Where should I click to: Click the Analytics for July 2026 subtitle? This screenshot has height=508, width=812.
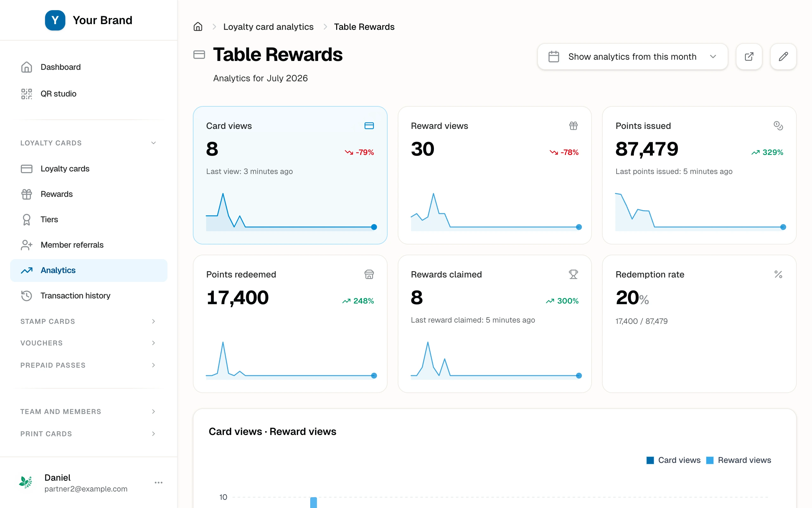pos(260,78)
